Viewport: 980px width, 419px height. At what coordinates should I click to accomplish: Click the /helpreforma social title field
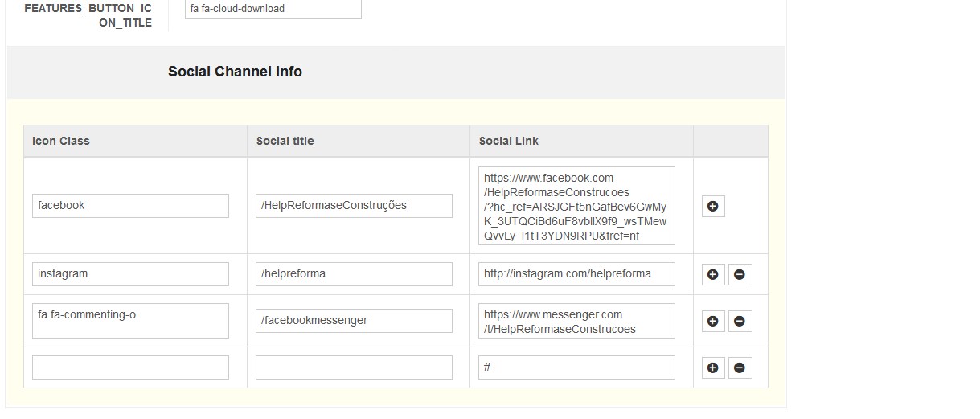pos(354,273)
